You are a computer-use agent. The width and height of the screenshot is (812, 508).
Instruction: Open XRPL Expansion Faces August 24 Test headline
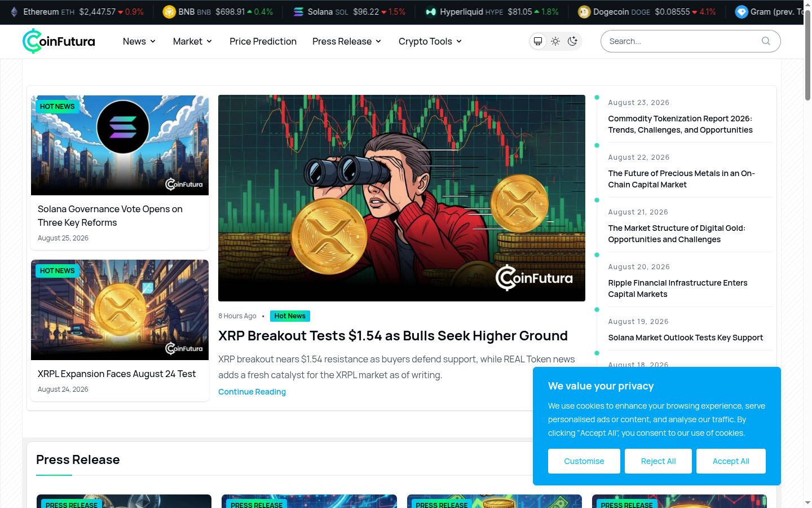(x=117, y=374)
